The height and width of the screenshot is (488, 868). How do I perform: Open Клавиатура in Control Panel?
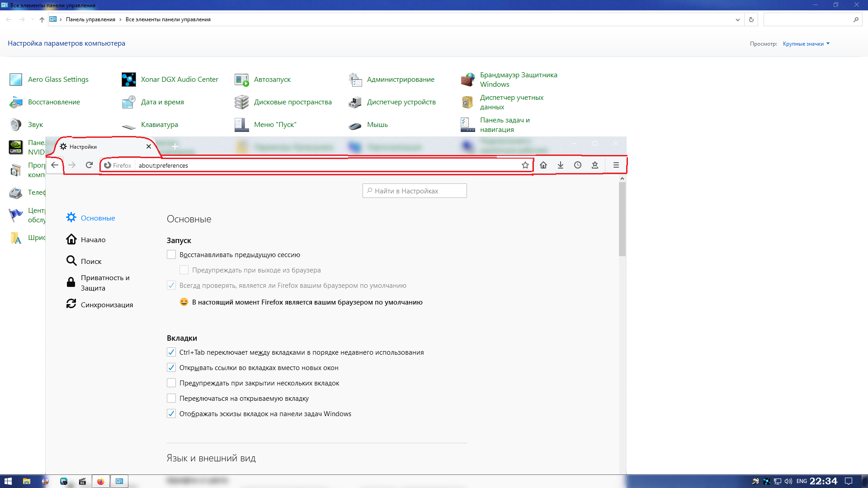point(150,125)
